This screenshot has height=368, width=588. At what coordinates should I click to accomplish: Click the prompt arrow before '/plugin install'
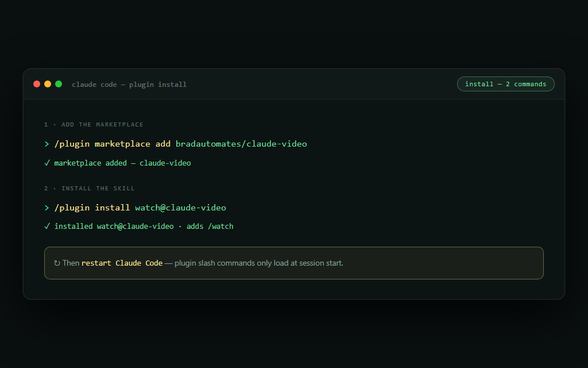click(47, 208)
